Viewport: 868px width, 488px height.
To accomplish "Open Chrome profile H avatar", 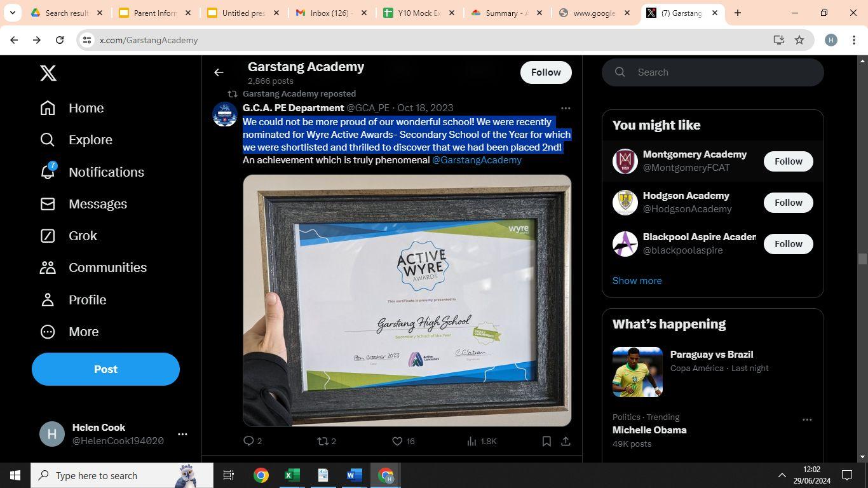I will click(x=831, y=40).
